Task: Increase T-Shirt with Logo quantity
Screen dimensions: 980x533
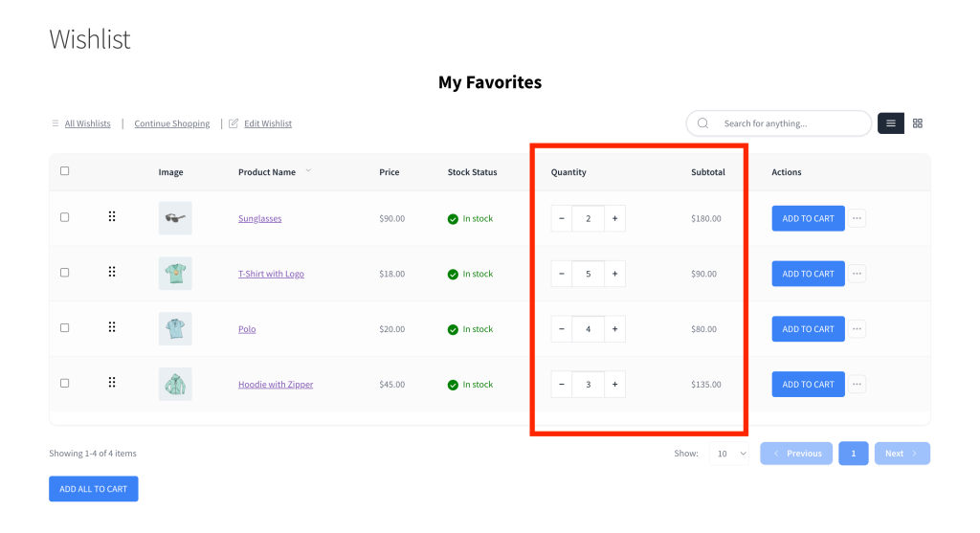Action: 615,274
